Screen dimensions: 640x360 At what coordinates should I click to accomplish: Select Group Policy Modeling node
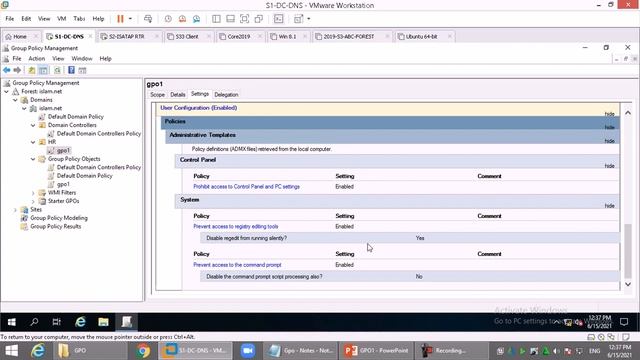point(59,218)
